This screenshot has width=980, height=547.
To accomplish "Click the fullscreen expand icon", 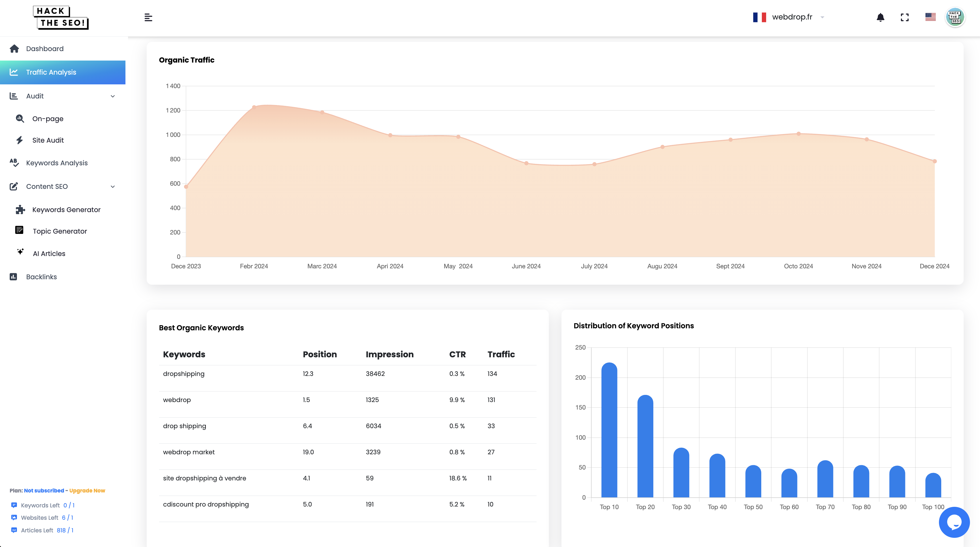I will pos(905,17).
